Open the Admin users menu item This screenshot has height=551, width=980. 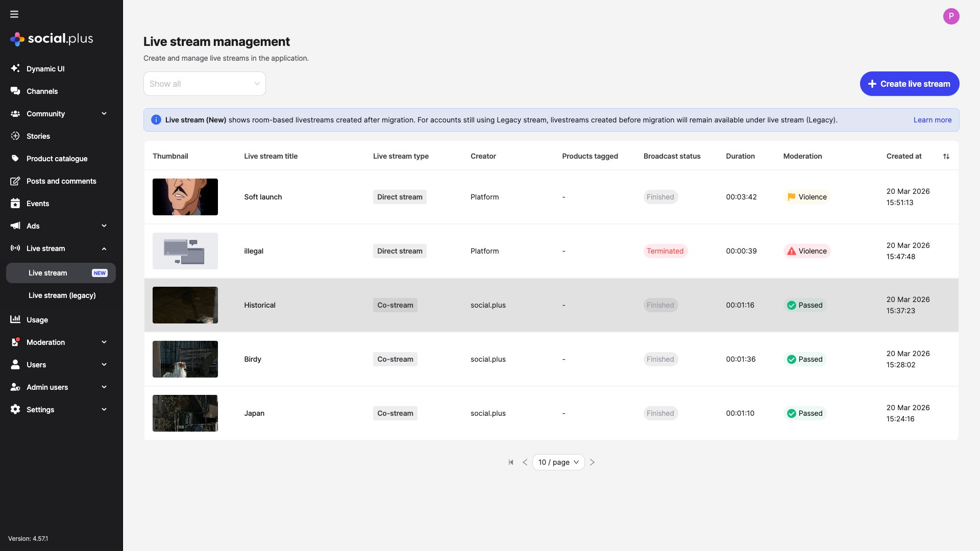(47, 387)
